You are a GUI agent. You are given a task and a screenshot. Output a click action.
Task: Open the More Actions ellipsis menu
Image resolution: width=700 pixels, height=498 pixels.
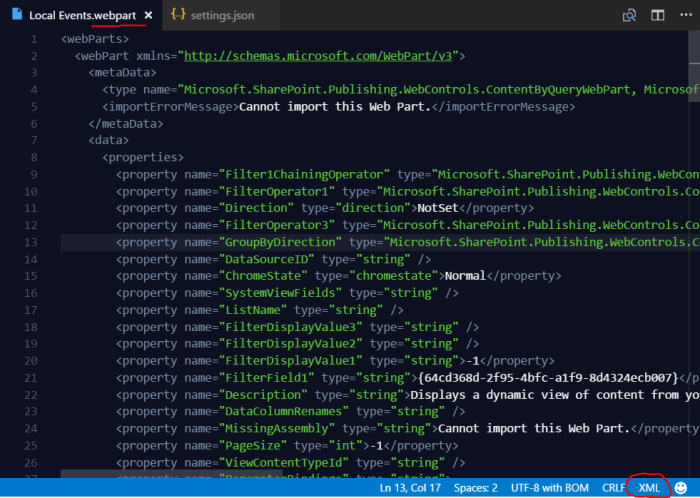tap(685, 16)
